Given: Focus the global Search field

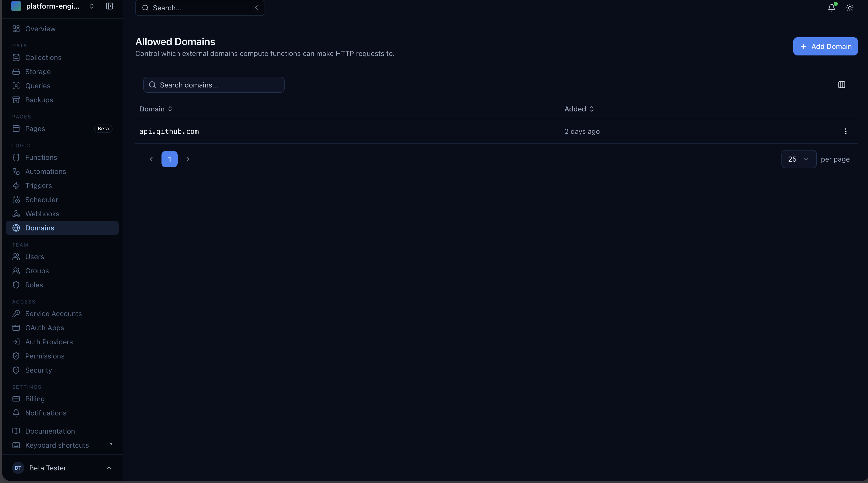Looking at the screenshot, I should pos(200,8).
